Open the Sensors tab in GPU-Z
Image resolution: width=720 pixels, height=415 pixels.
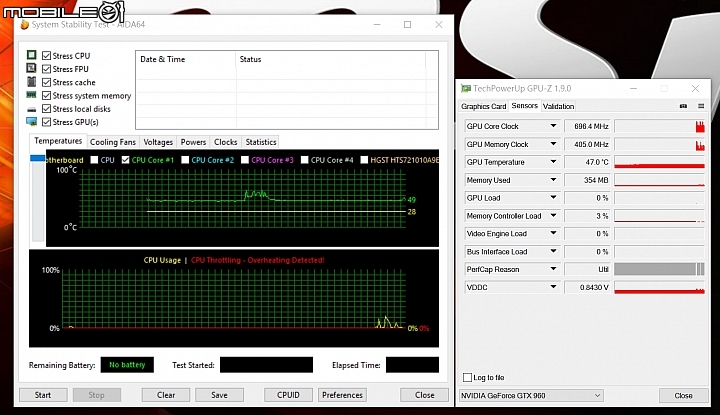coord(524,106)
